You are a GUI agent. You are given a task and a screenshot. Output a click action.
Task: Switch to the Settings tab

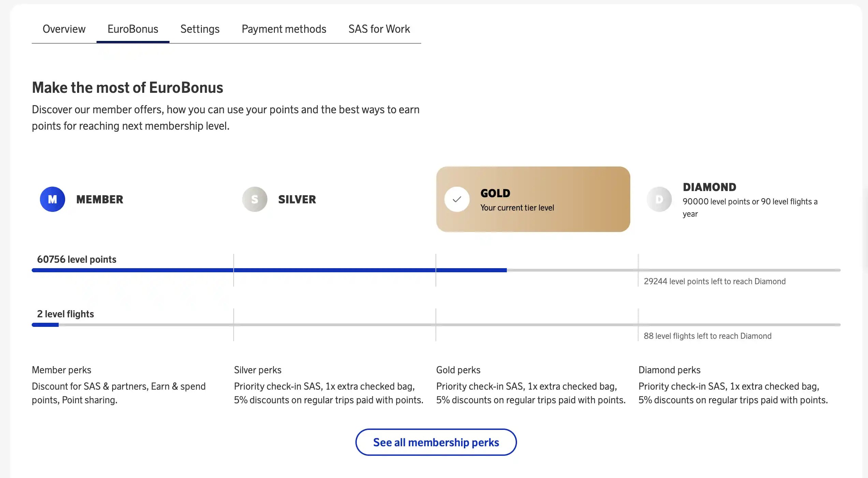point(200,29)
